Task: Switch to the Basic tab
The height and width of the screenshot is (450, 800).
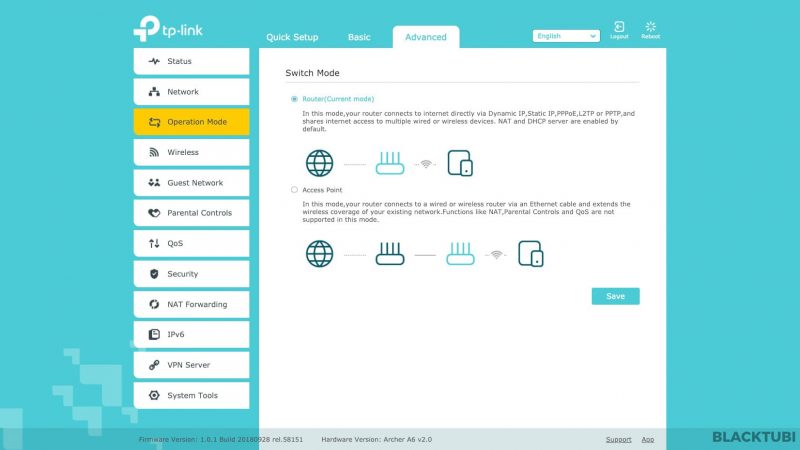Action: tap(359, 38)
